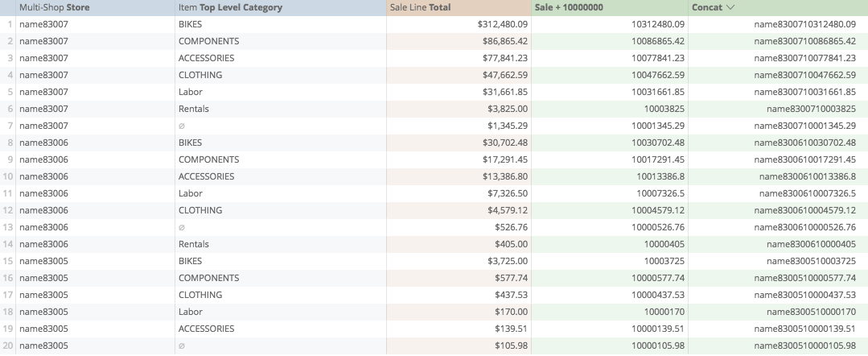Select cell $31,661.85
Screen dimensions: 868x356
[459, 92]
